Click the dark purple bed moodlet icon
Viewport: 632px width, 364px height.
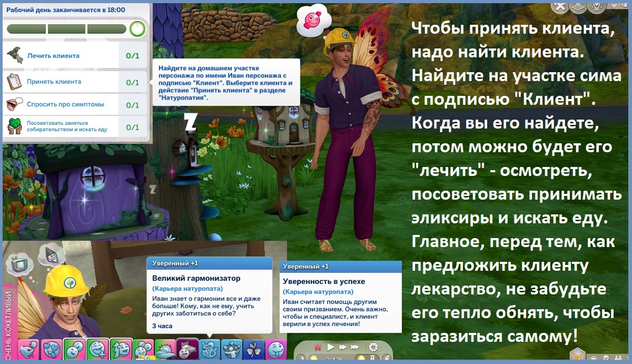click(x=186, y=350)
